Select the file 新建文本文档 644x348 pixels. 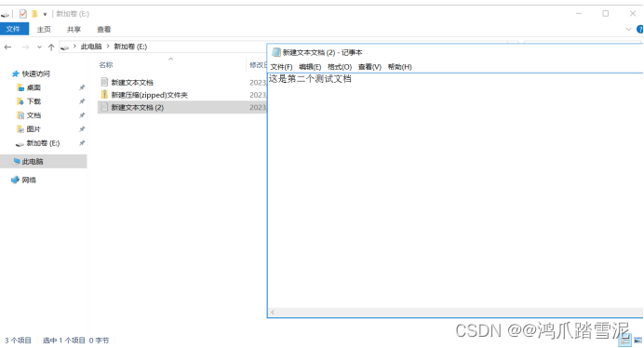132,83
